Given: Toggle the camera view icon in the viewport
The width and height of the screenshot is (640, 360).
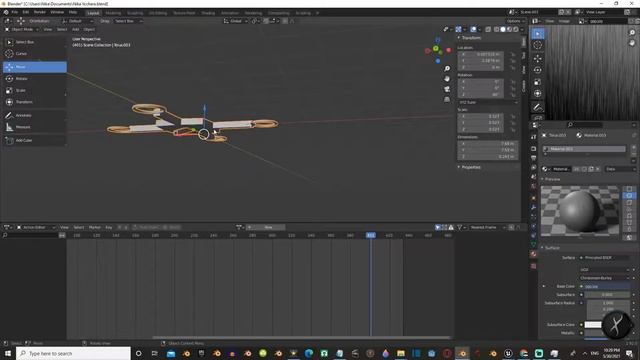Looking at the screenshot, I should point(447,89).
